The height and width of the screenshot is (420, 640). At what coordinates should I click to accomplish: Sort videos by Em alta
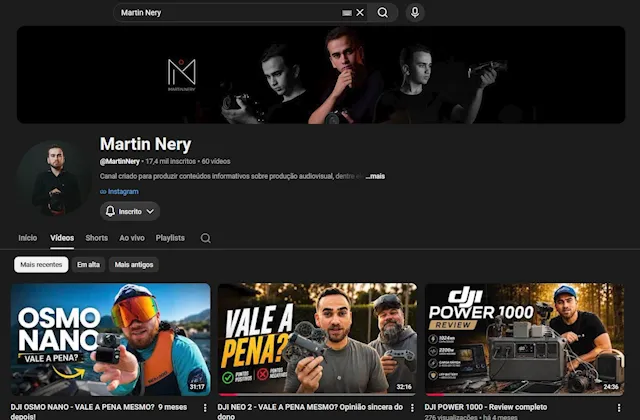click(88, 264)
